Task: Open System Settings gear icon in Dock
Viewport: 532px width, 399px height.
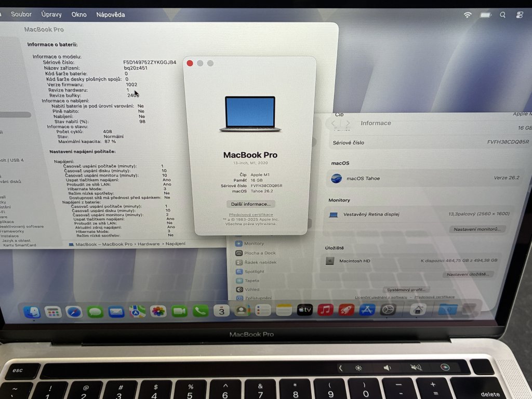Action: [x=388, y=310]
